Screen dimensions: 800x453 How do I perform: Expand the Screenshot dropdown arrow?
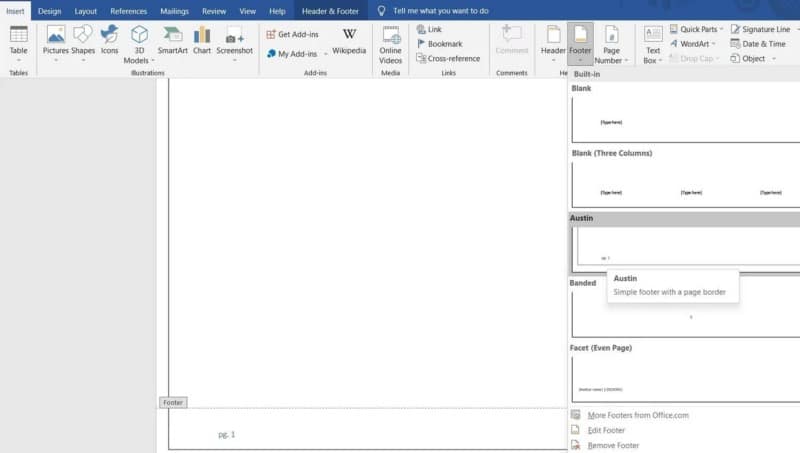pos(234,61)
